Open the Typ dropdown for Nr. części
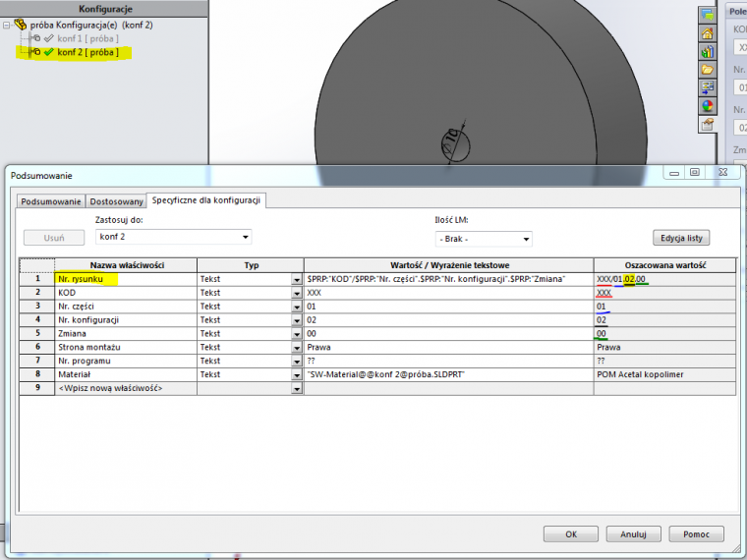Image resolution: width=747 pixels, height=560 pixels. [x=297, y=307]
